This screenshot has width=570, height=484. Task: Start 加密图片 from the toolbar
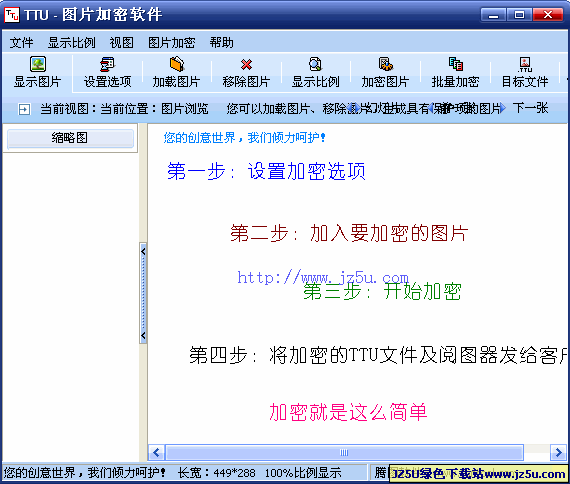[385, 72]
